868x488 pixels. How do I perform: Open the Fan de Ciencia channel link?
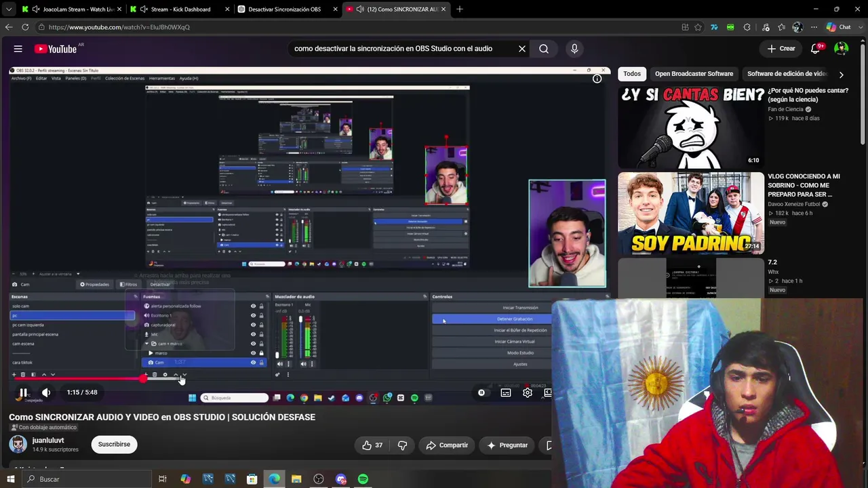tap(785, 109)
